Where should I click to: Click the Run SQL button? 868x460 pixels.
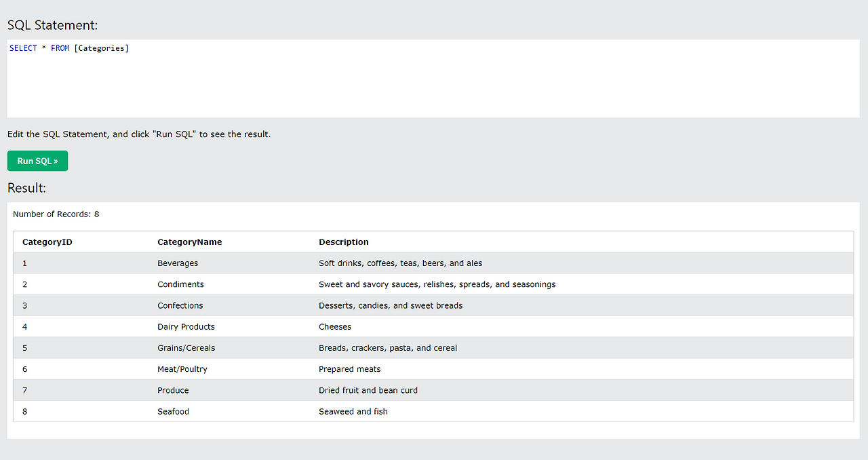(37, 160)
